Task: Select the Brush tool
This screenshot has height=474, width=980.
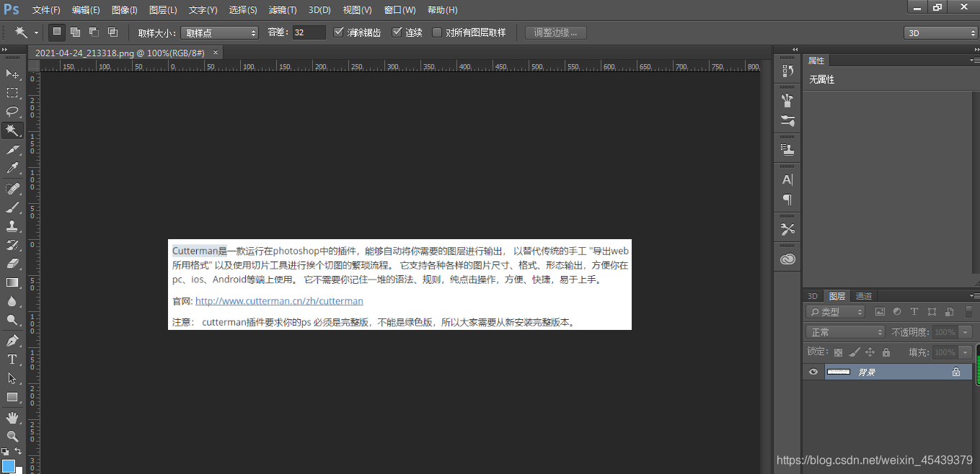Action: coord(12,207)
